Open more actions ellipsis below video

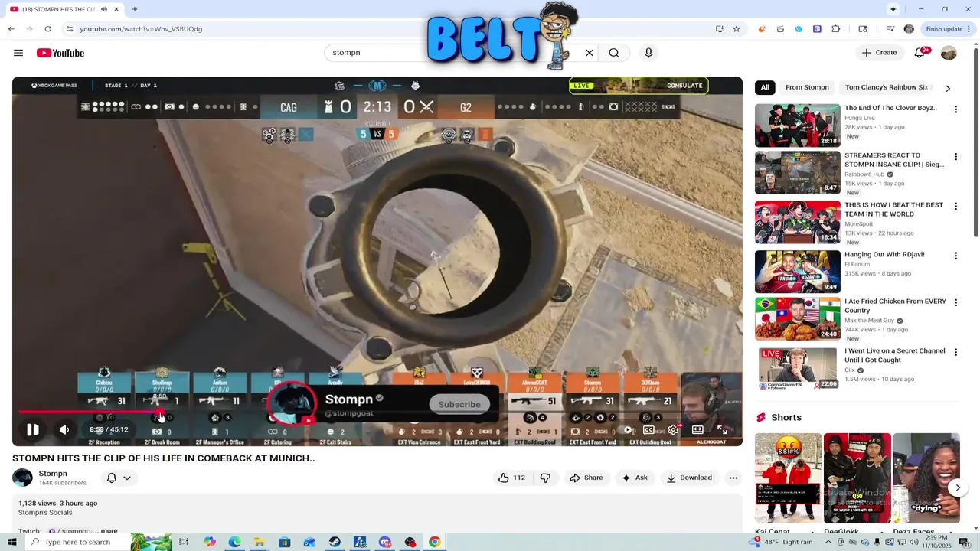click(733, 478)
